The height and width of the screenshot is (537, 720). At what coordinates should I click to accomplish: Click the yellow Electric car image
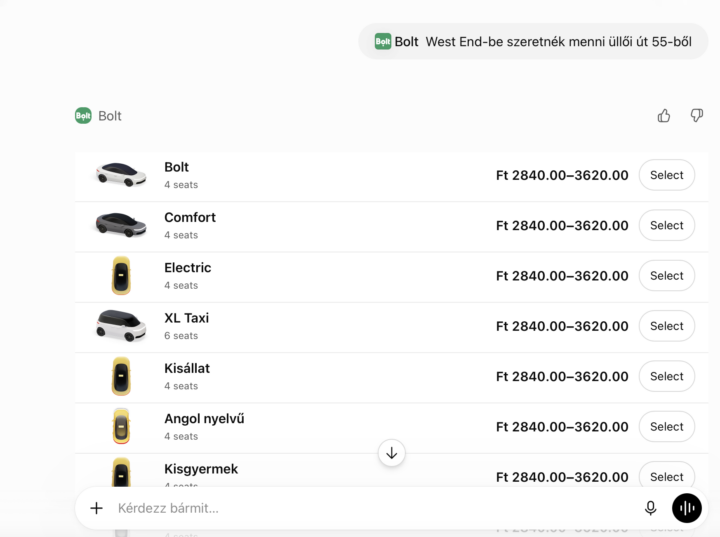[121, 276]
